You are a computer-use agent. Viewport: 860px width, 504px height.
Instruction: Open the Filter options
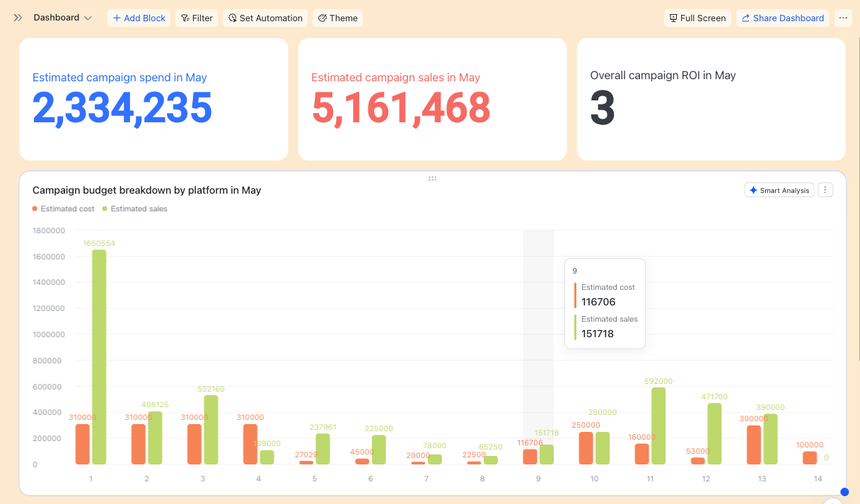(x=197, y=18)
